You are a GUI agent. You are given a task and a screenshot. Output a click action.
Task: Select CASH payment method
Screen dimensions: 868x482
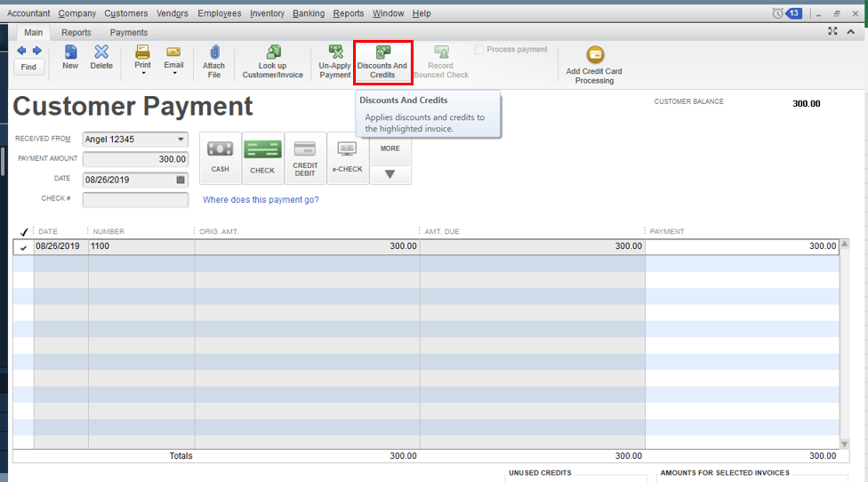pyautogui.click(x=220, y=157)
